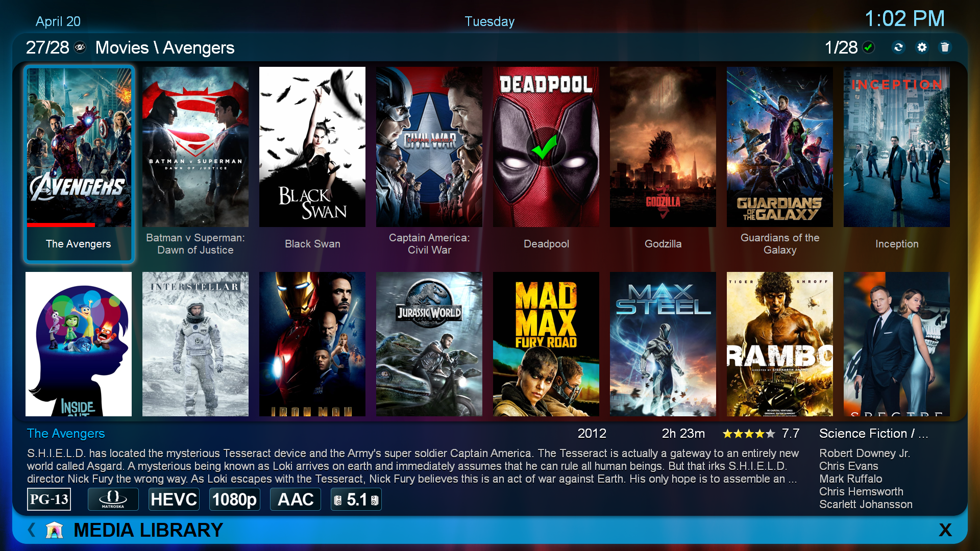Select the Deadpool poster
Image resolution: width=980 pixels, height=551 pixels.
(546, 147)
